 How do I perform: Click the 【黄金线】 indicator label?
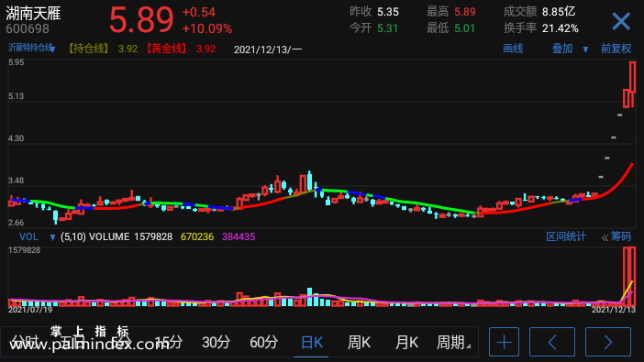tap(166, 49)
